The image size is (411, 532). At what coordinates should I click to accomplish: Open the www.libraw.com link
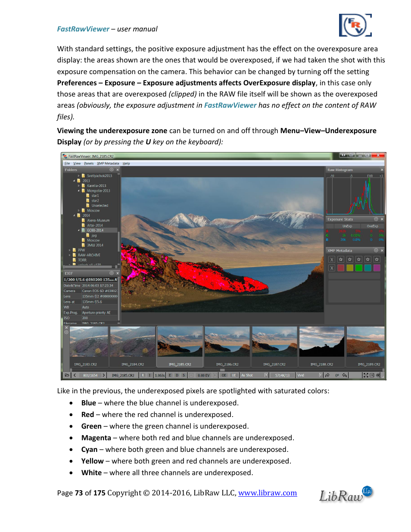point(268,493)
